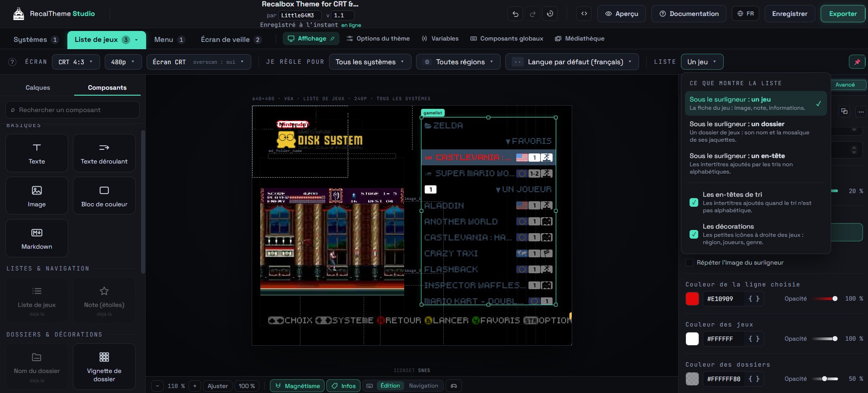Switch to the Systèmes tab
Image resolution: width=868 pixels, height=393 pixels.
(36, 40)
